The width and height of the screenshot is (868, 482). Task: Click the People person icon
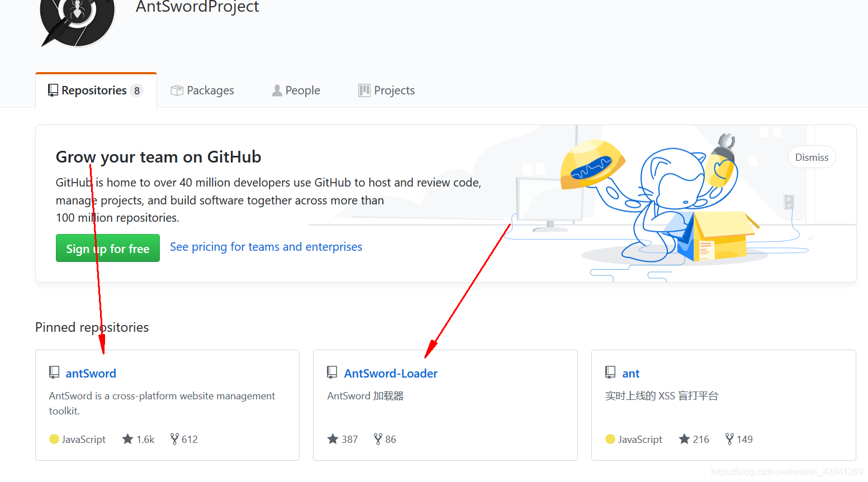(x=277, y=90)
